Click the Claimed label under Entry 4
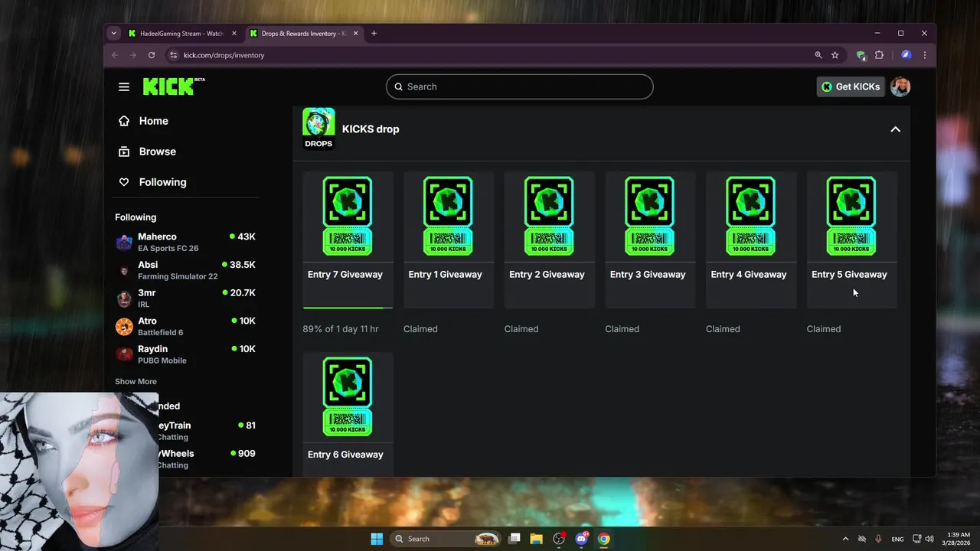The image size is (980, 551). tap(723, 329)
